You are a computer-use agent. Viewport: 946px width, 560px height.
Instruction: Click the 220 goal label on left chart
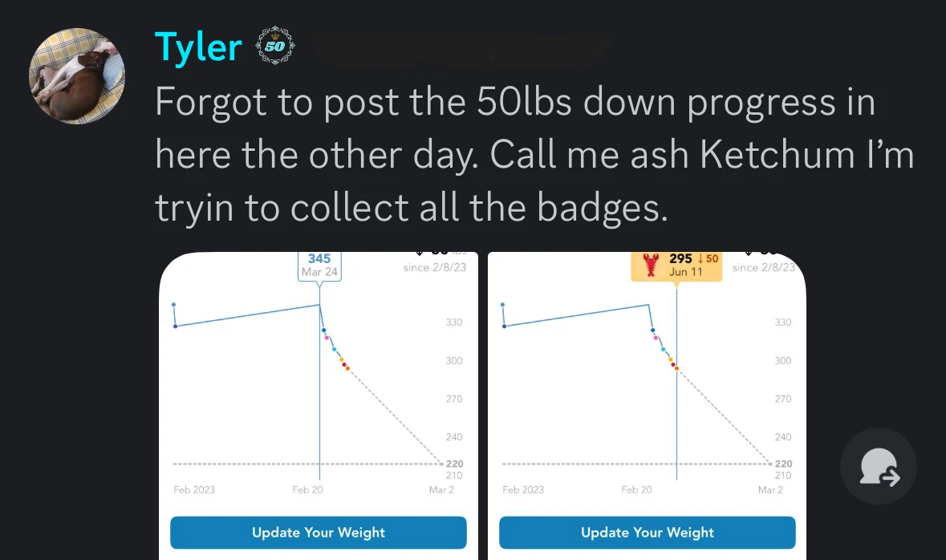pyautogui.click(x=454, y=464)
